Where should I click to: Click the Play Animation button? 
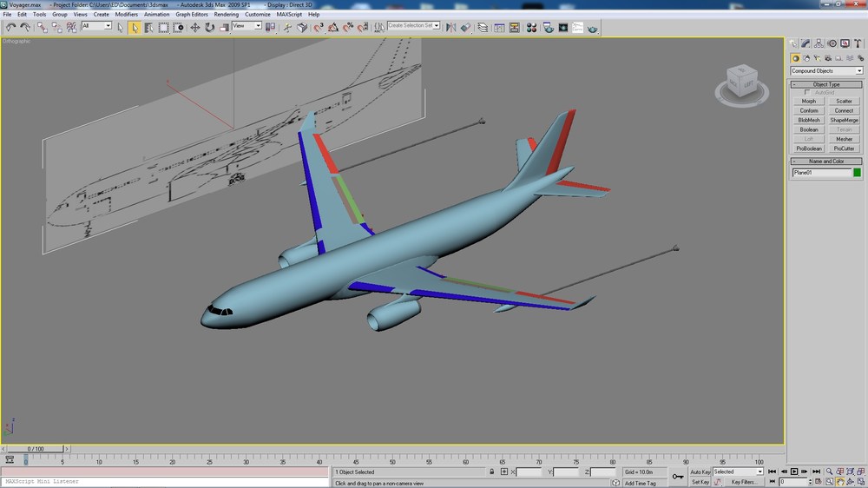tap(794, 472)
